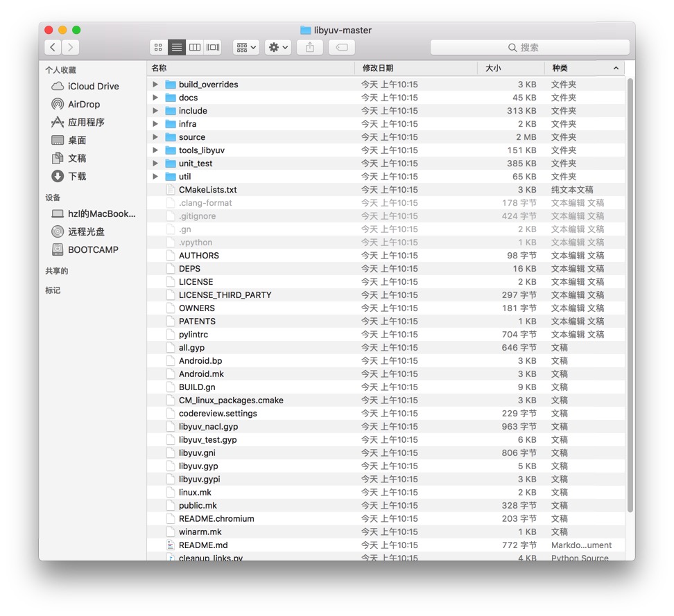Viewport: 674px width, 616px height.
Task: Select the codereview.settings file
Action: pyautogui.click(x=386, y=414)
